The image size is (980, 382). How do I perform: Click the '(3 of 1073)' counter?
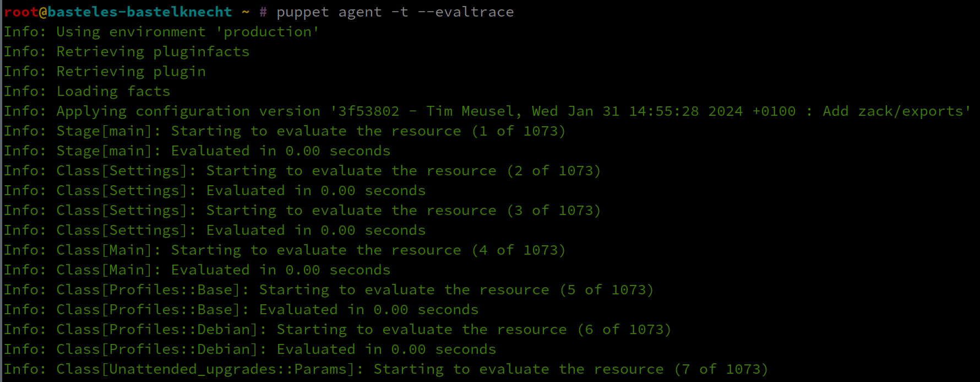tap(554, 211)
